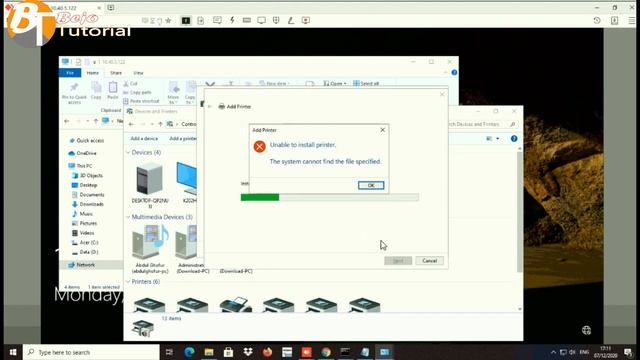
Task: Select This PC in navigation pane
Action: click(80, 166)
